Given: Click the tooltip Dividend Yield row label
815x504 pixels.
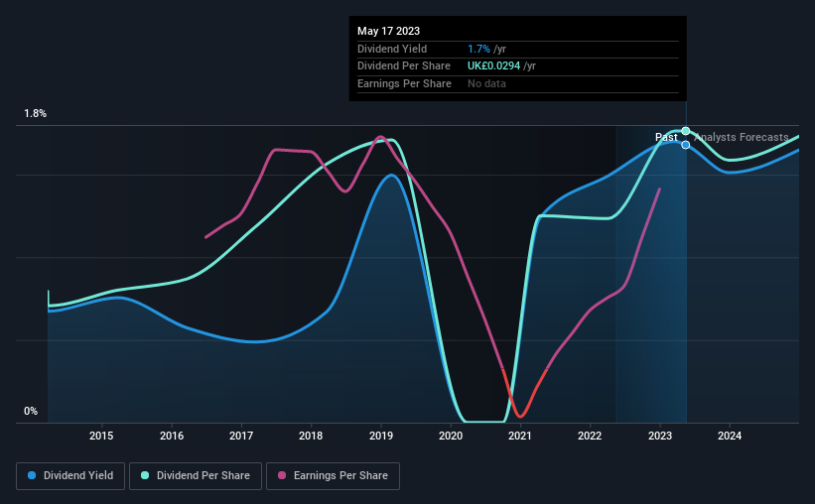Looking at the screenshot, I should 392,49.
